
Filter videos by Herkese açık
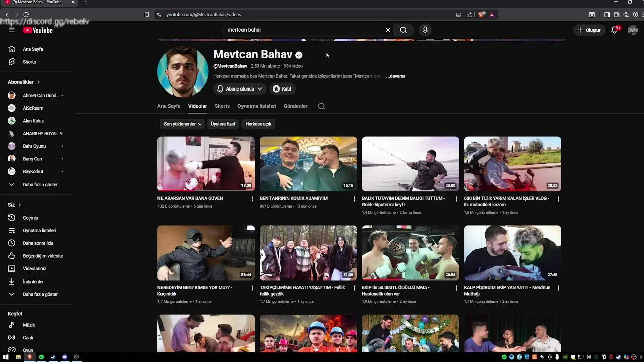click(x=258, y=124)
